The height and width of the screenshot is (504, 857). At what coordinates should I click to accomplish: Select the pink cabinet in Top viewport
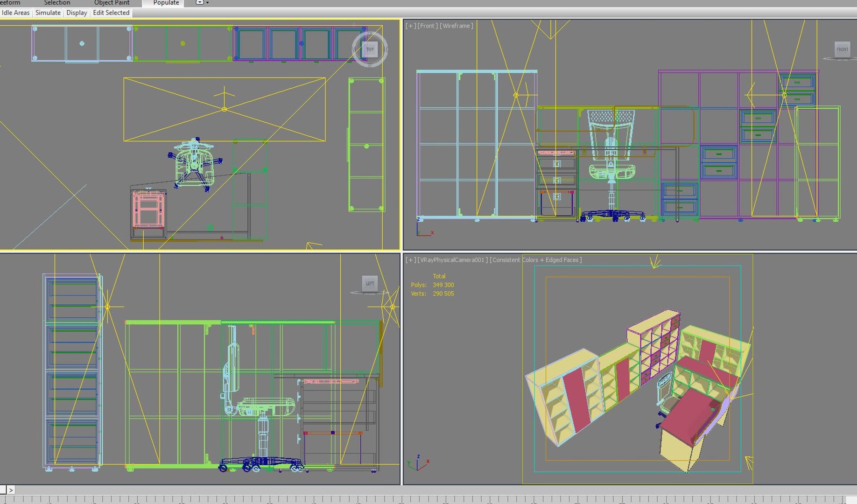[x=148, y=209]
